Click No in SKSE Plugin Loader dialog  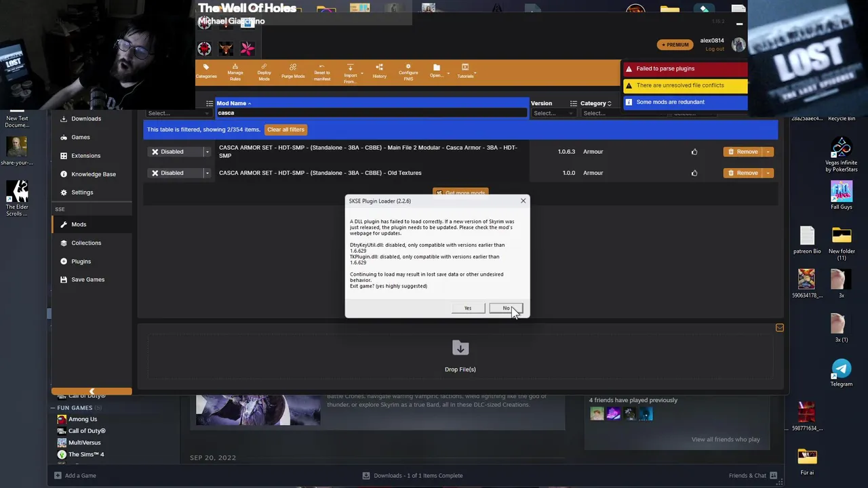tap(506, 308)
